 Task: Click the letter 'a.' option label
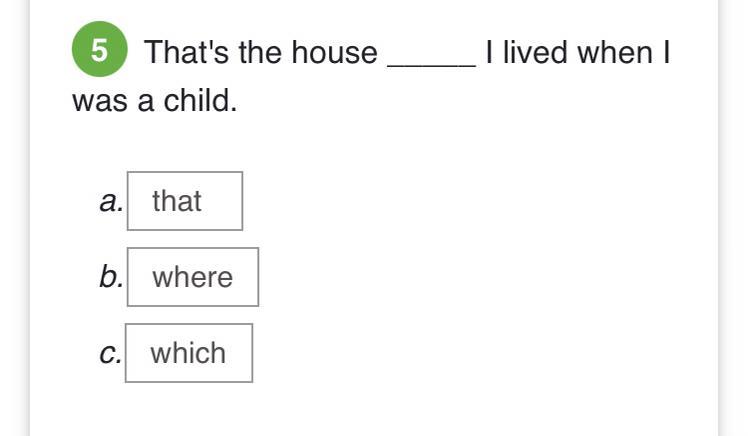coord(111,202)
